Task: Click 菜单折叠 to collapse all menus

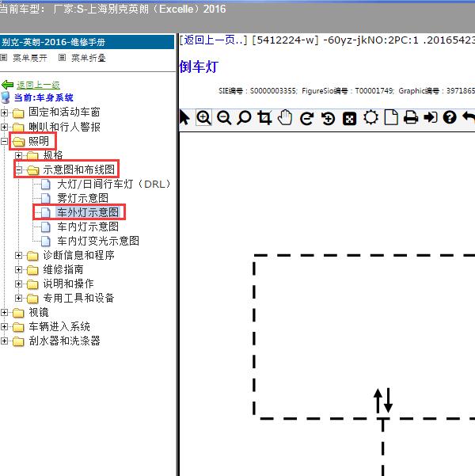Action: coord(89,58)
